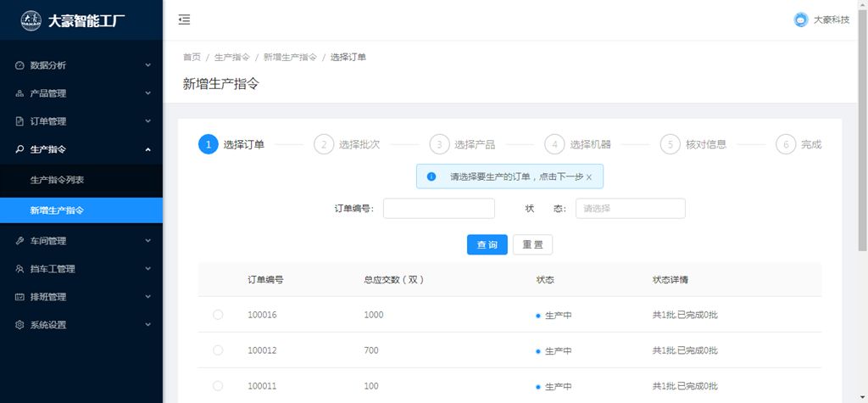
Task: Click the 车间管理 tool icon in sidebar
Action: click(19, 241)
